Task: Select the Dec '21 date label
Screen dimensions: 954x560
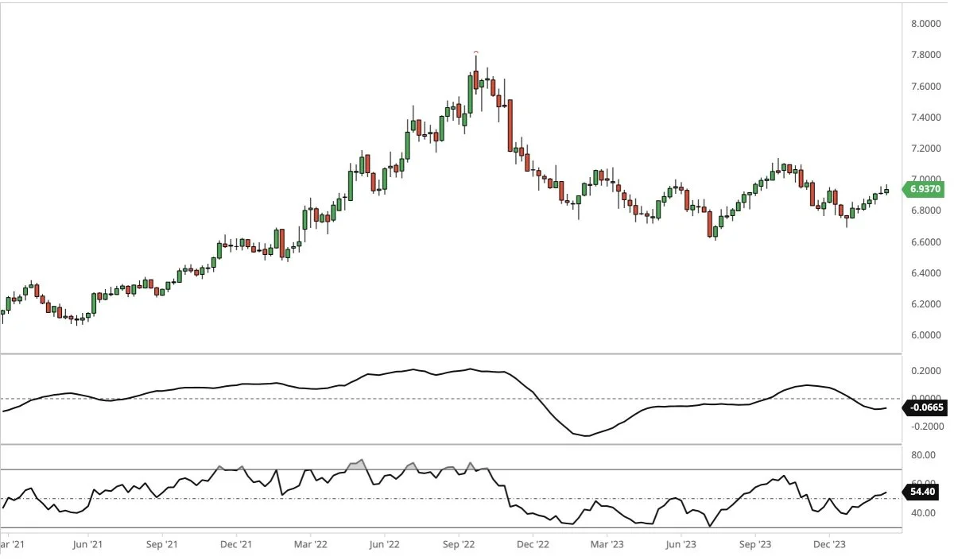Action: [x=236, y=545]
